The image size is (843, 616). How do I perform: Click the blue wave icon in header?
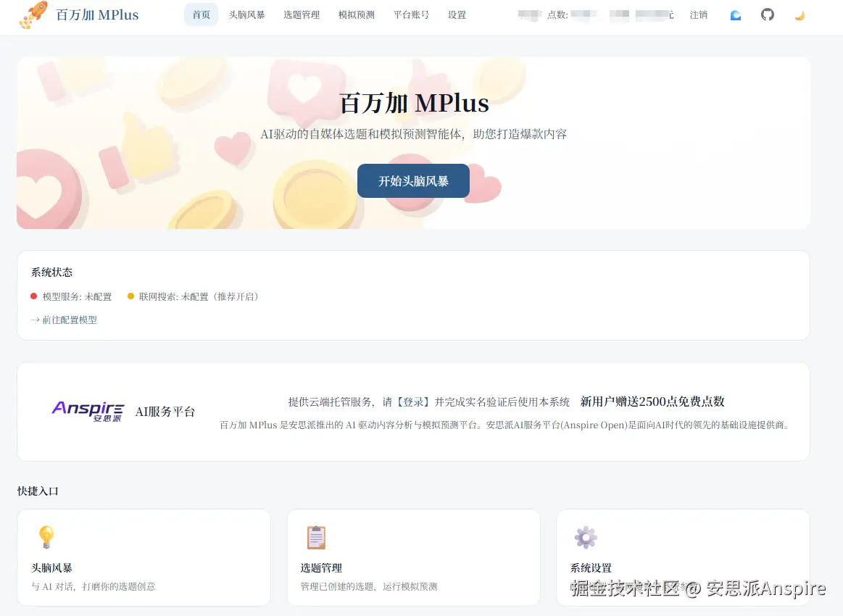pyautogui.click(x=736, y=15)
